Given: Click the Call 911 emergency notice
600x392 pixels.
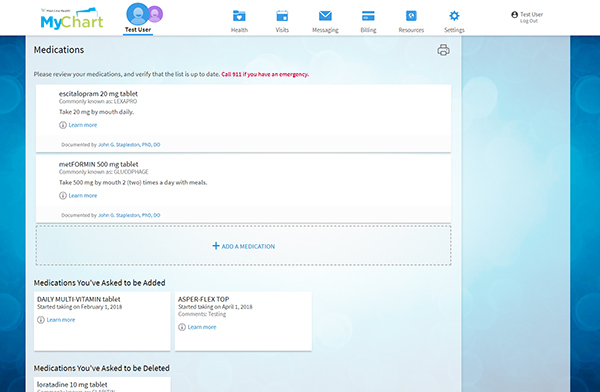Looking at the screenshot, I should pos(265,74).
